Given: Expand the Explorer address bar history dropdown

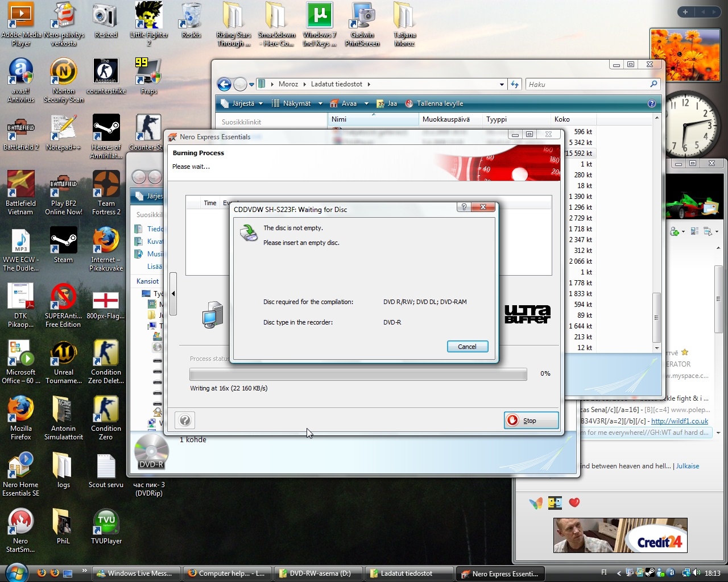Looking at the screenshot, I should [x=502, y=84].
